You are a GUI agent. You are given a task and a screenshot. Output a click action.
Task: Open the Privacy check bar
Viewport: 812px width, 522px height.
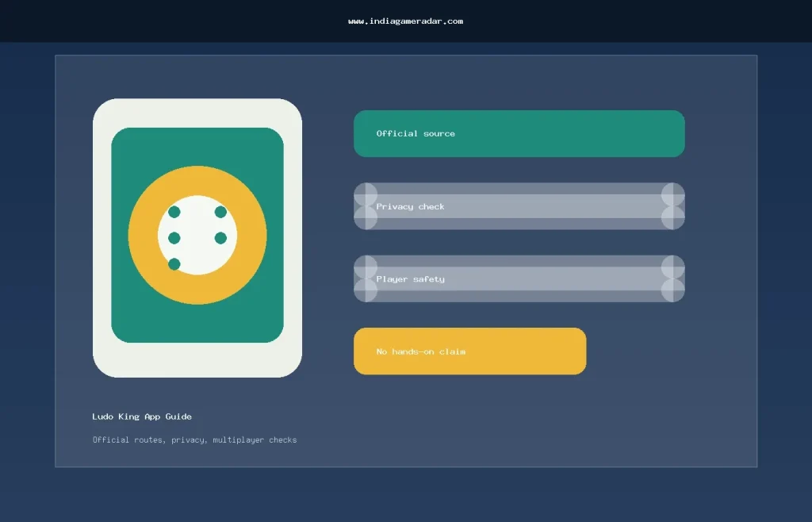[x=519, y=206]
